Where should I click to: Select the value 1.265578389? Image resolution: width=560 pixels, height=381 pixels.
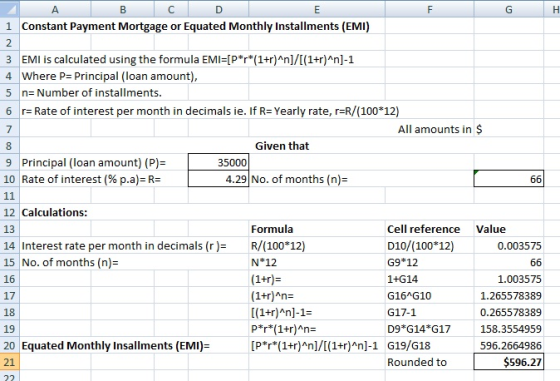[509, 296]
